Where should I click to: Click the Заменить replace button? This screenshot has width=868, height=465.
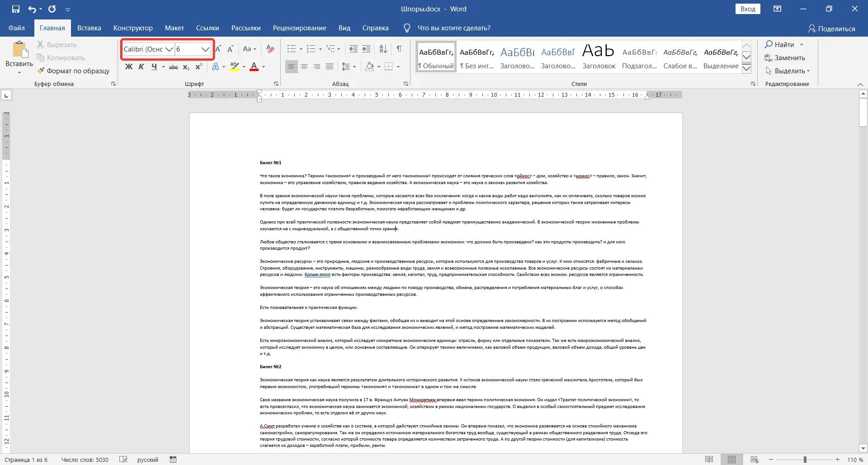(x=785, y=58)
